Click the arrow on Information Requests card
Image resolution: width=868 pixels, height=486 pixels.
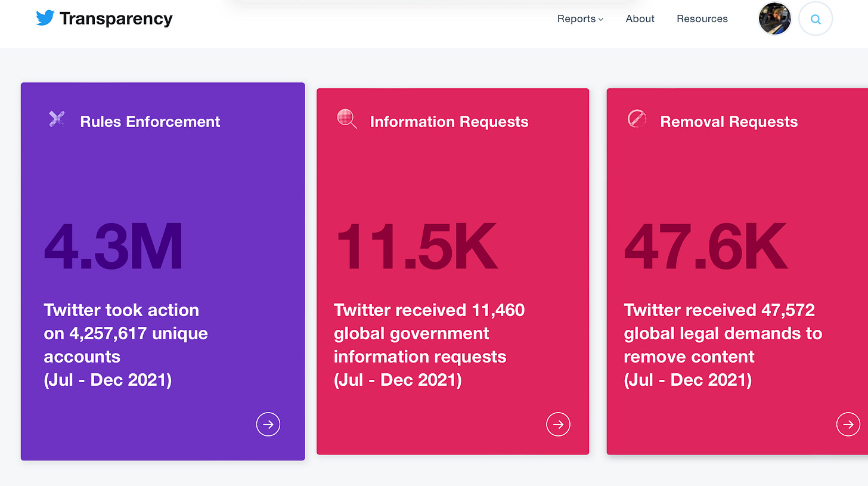point(559,424)
